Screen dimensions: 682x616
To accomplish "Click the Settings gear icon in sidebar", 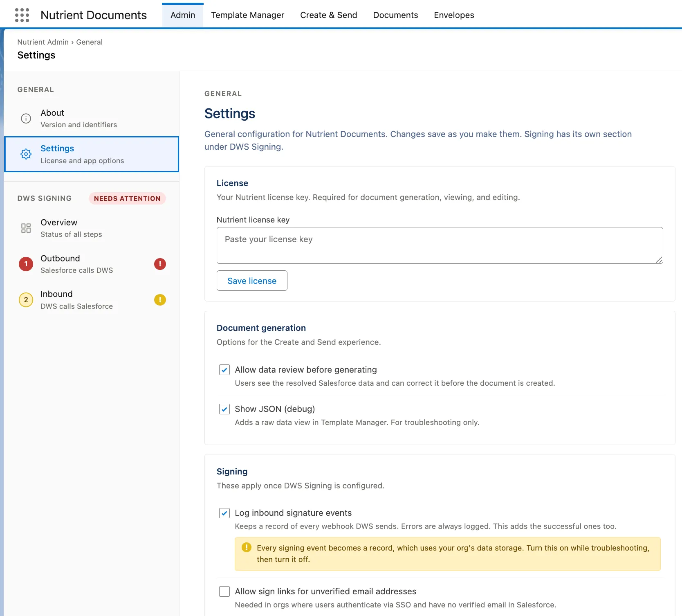I will coord(26,154).
